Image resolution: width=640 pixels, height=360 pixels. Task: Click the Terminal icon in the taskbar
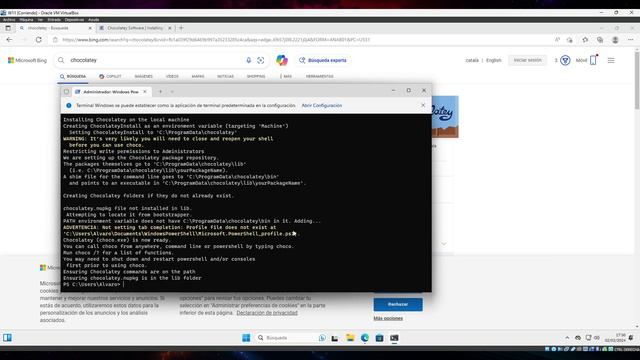tap(394, 338)
